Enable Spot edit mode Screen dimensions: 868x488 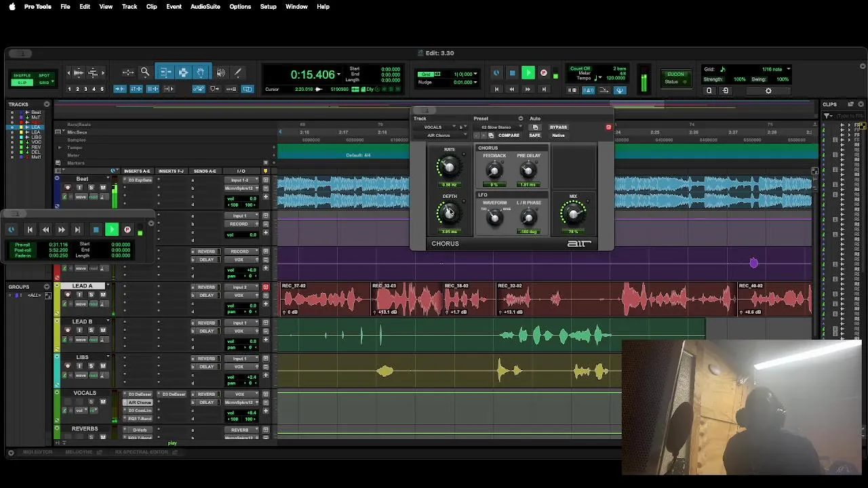click(x=44, y=75)
